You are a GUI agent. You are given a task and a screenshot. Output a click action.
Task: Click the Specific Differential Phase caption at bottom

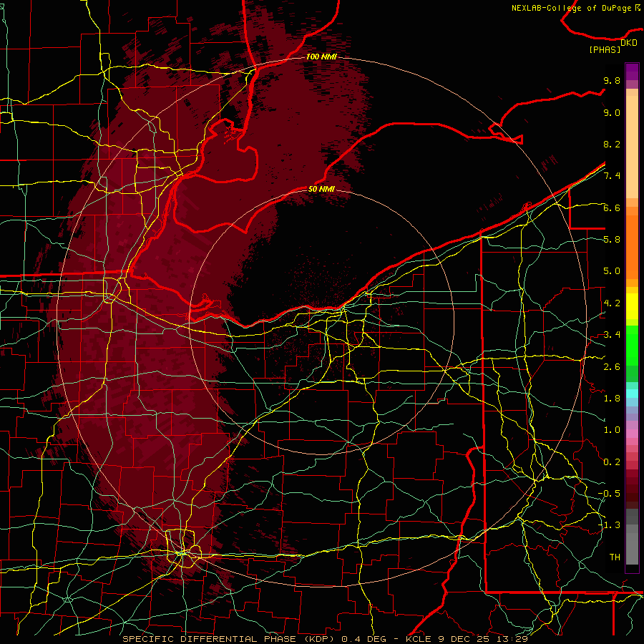click(x=326, y=639)
